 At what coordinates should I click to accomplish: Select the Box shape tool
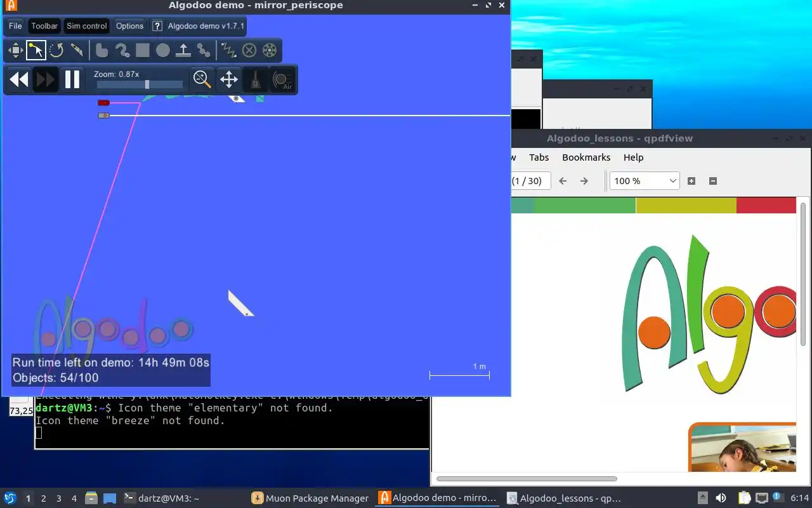(x=143, y=50)
